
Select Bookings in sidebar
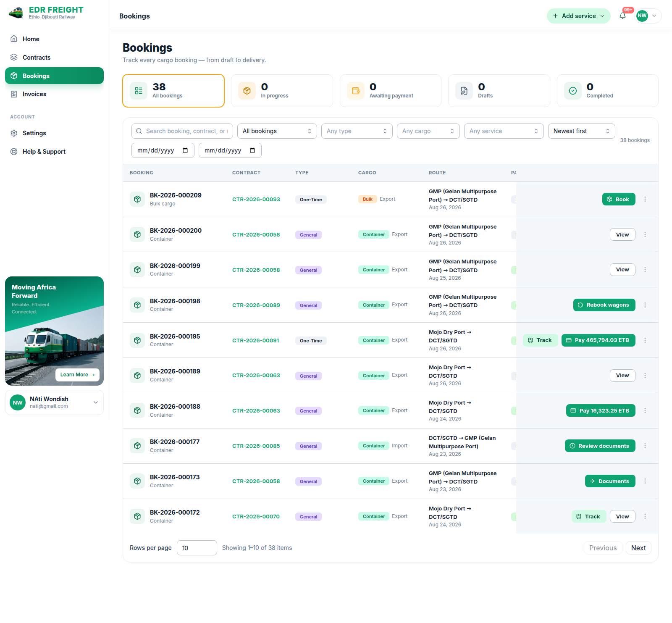[54, 76]
